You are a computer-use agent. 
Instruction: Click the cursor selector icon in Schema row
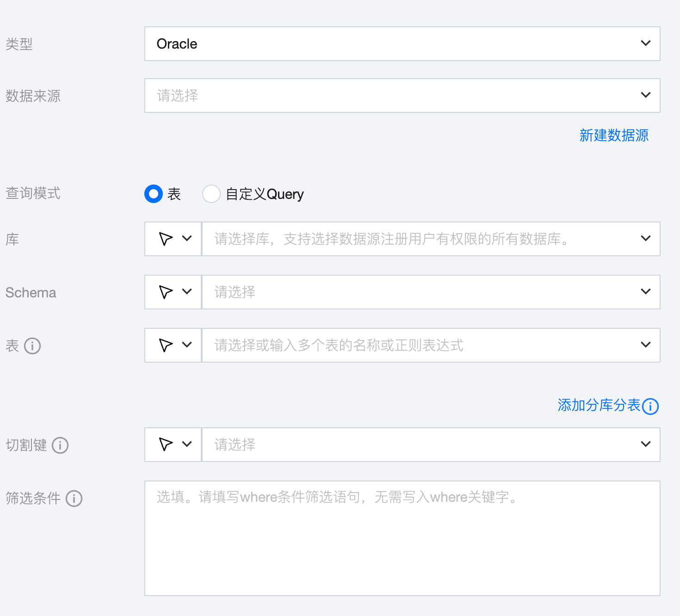click(166, 292)
